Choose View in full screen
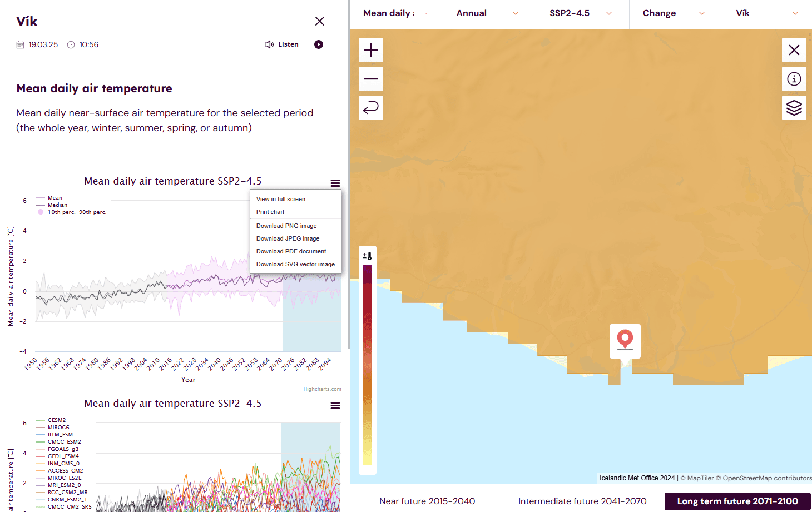812x512 pixels. (x=281, y=199)
